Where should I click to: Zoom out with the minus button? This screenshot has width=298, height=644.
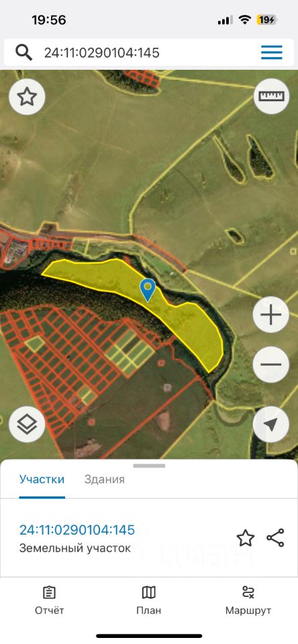click(271, 365)
